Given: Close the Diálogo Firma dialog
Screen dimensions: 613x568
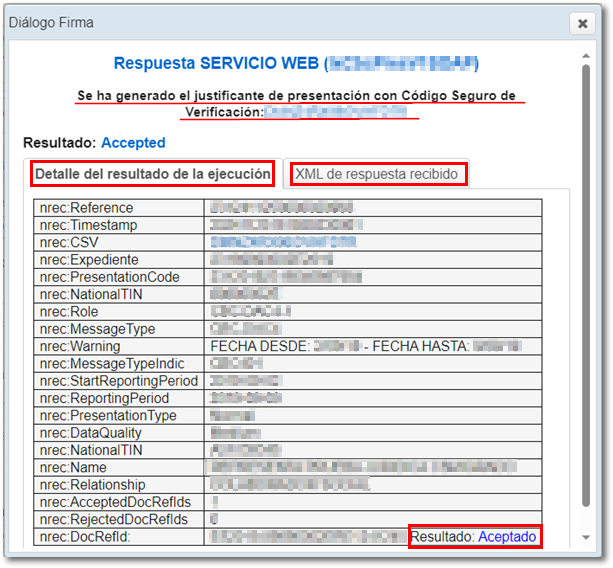Looking at the screenshot, I should pyautogui.click(x=582, y=23).
